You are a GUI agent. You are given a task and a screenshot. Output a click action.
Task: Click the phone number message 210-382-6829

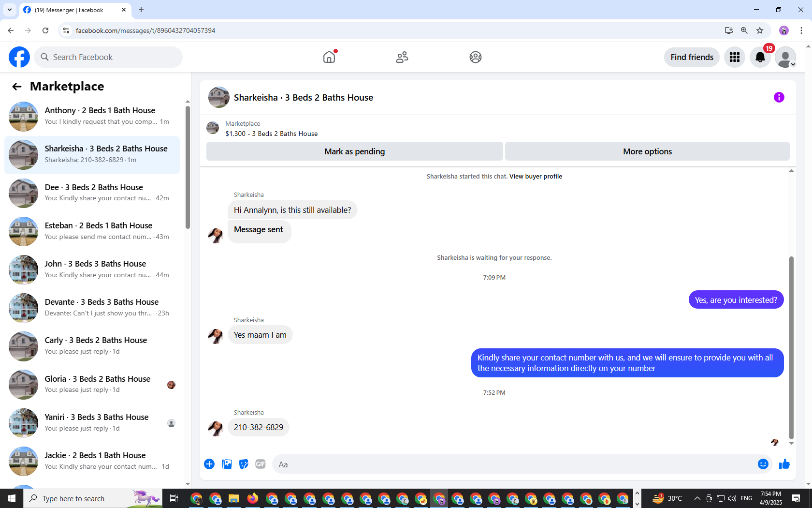click(x=259, y=427)
